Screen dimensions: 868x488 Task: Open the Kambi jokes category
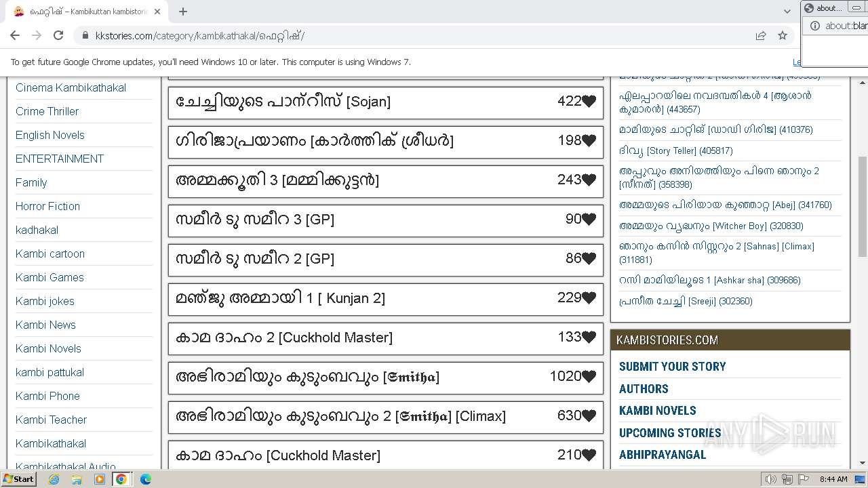(x=45, y=301)
